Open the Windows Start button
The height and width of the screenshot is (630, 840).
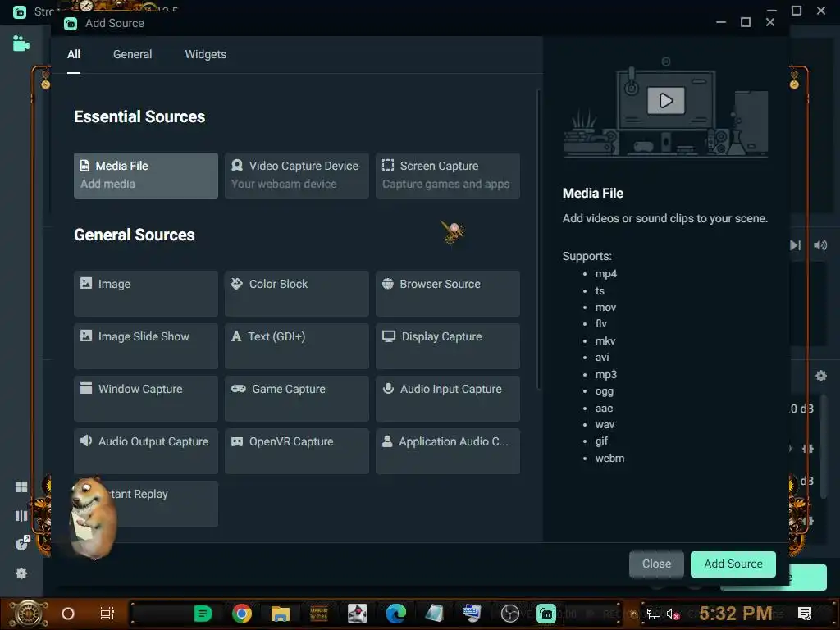coord(29,614)
